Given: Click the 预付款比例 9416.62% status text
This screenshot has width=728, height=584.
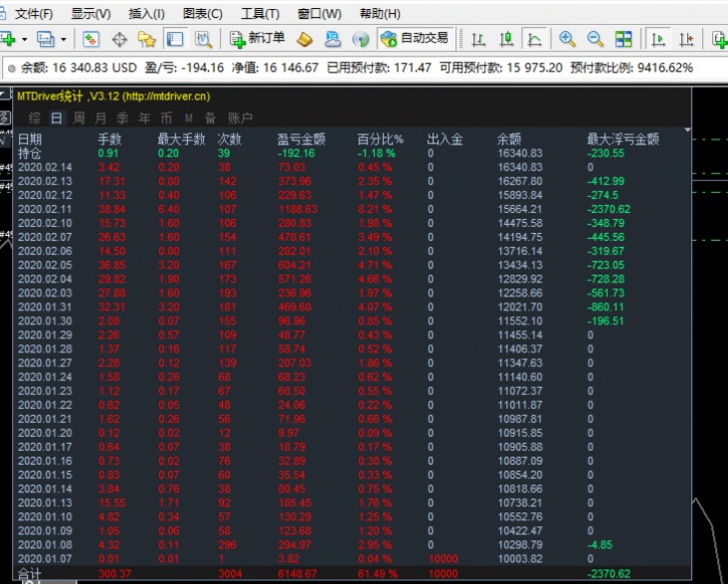Looking at the screenshot, I should (x=632, y=68).
